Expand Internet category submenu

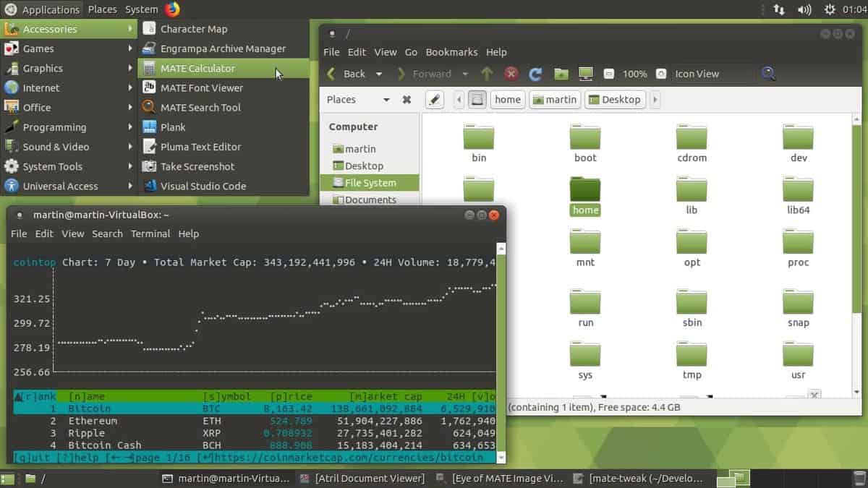68,87
